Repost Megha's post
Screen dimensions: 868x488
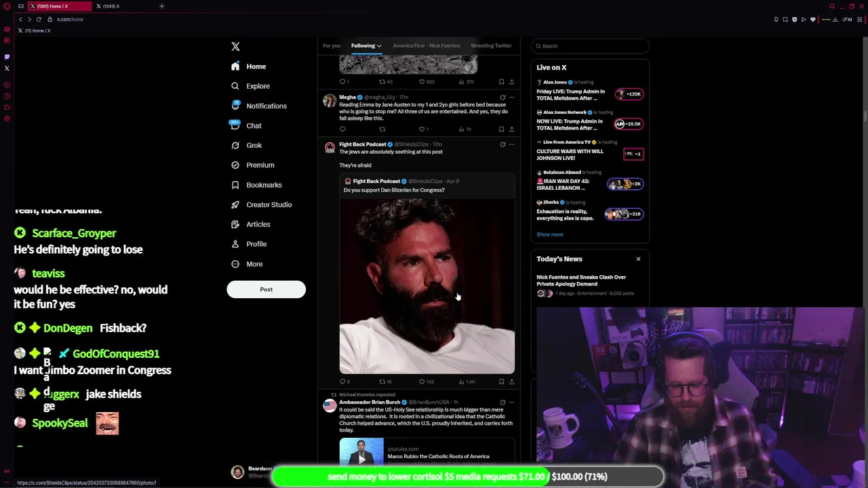382,129
